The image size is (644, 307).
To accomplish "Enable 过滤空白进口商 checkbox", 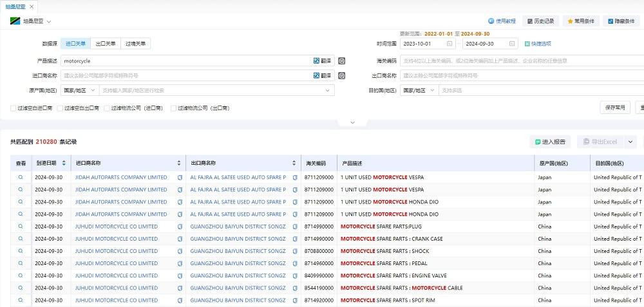I will 13,108.
